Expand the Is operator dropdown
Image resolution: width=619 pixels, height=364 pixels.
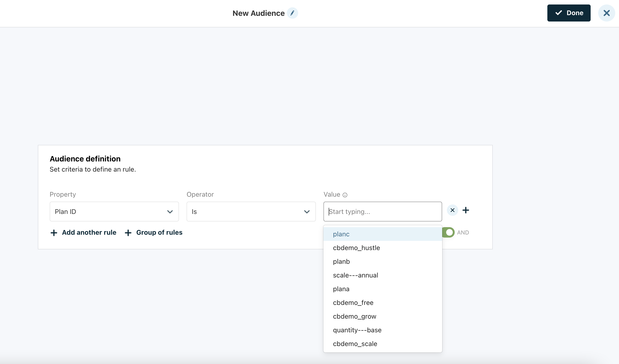[x=251, y=212]
